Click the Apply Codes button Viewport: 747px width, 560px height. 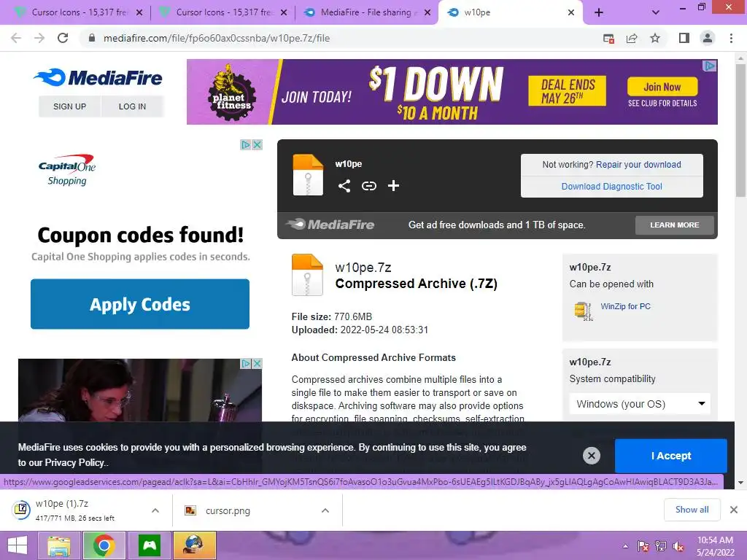coord(140,304)
